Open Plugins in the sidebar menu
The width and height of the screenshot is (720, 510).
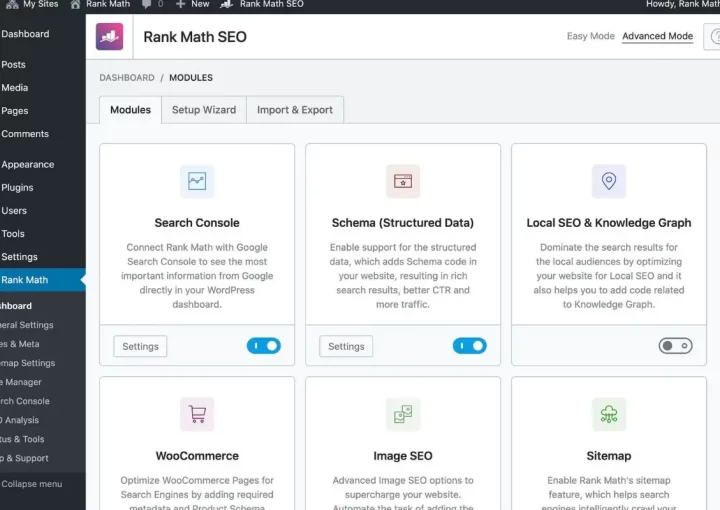[x=17, y=187]
